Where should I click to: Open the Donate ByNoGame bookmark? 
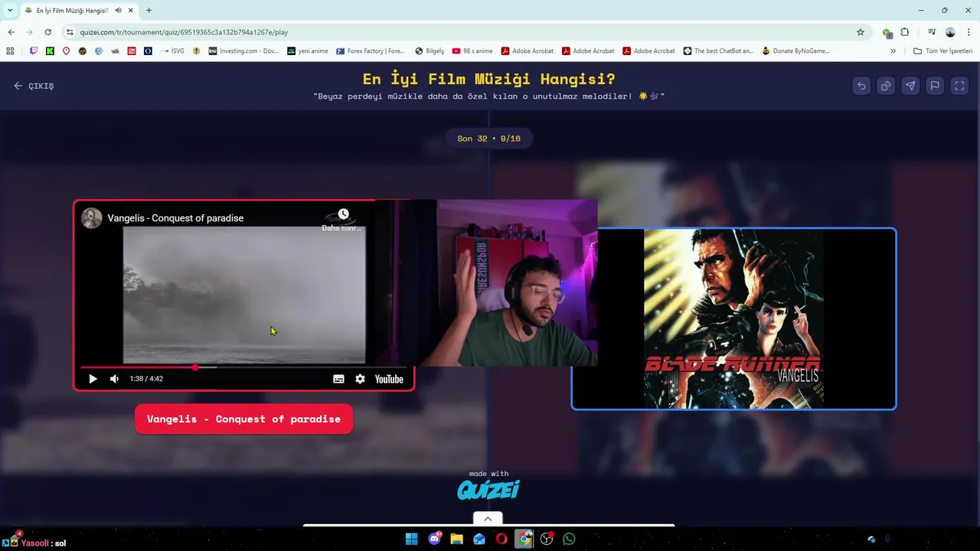point(796,51)
